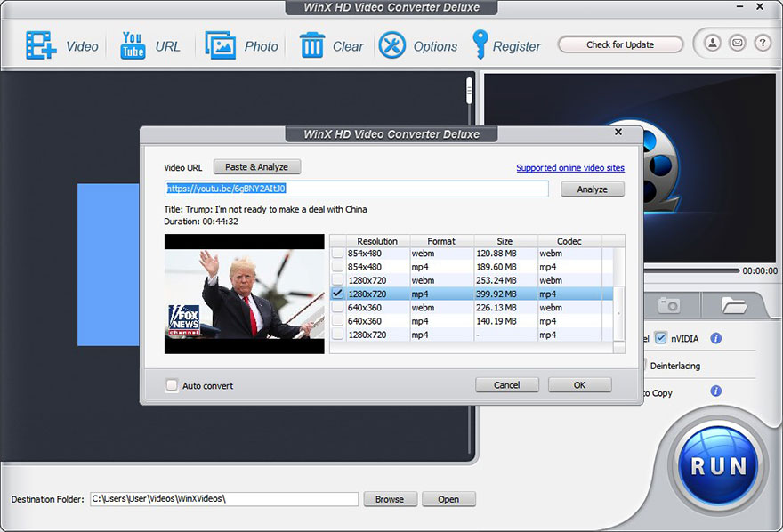Click the 399.92 MB size cell
This screenshot has height=532, width=783.
[x=505, y=294]
